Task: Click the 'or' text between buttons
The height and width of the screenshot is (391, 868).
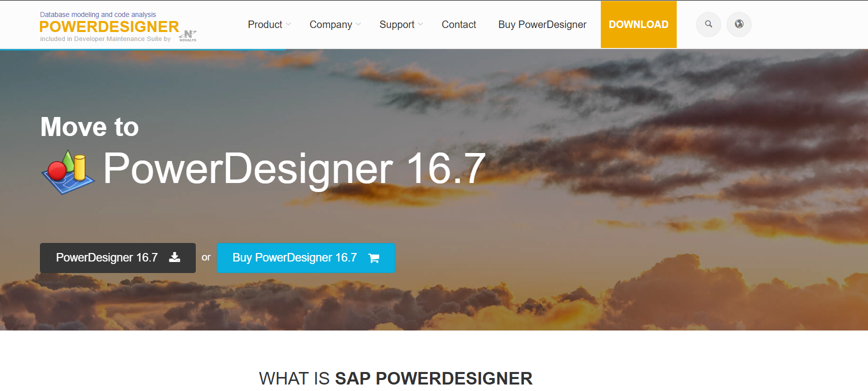Action: point(206,257)
